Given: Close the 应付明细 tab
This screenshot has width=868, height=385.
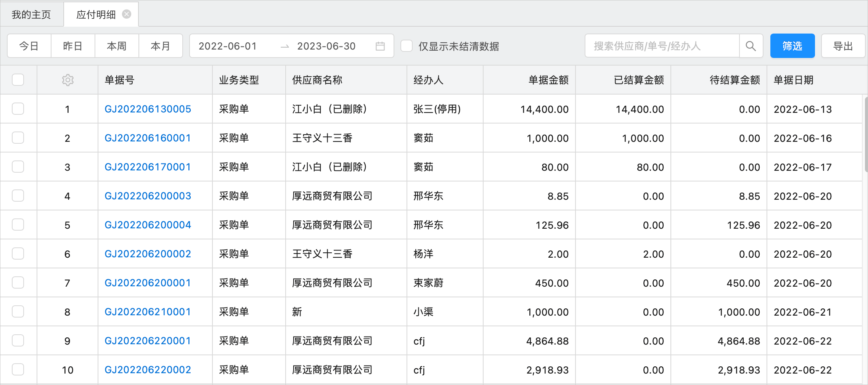Looking at the screenshot, I should coord(127,14).
